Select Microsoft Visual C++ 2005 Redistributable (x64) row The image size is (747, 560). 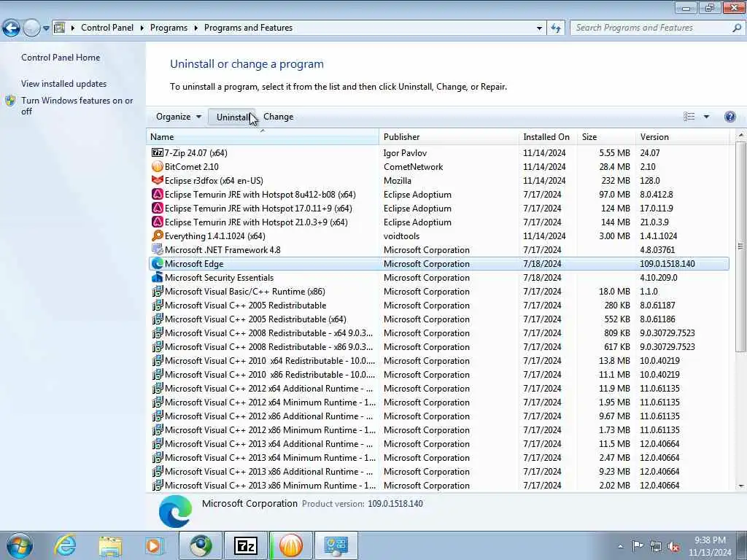[438, 319]
